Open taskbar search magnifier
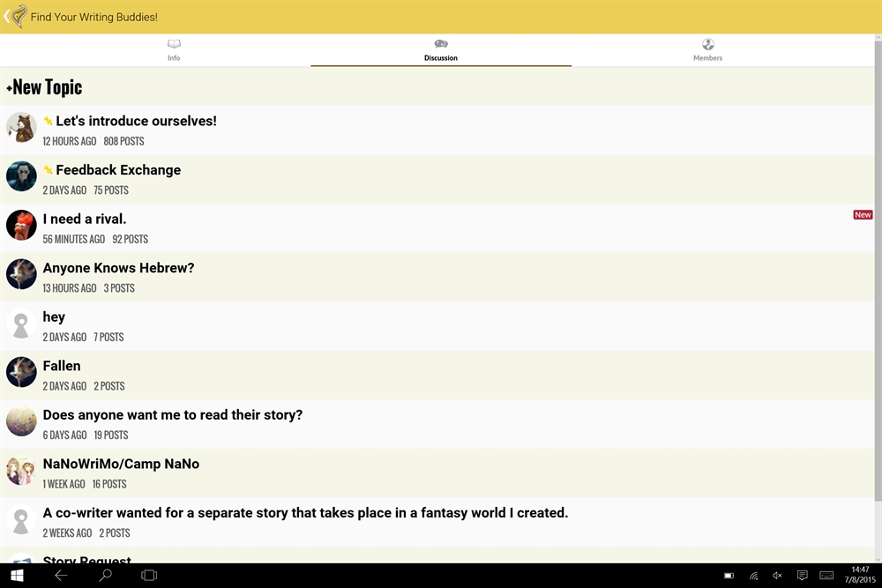The width and height of the screenshot is (882, 588). [x=105, y=576]
